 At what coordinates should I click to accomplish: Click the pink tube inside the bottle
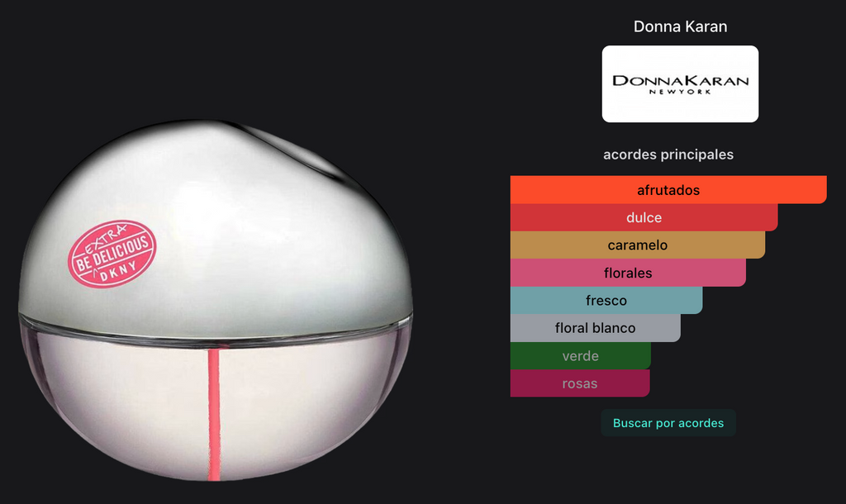point(214,415)
